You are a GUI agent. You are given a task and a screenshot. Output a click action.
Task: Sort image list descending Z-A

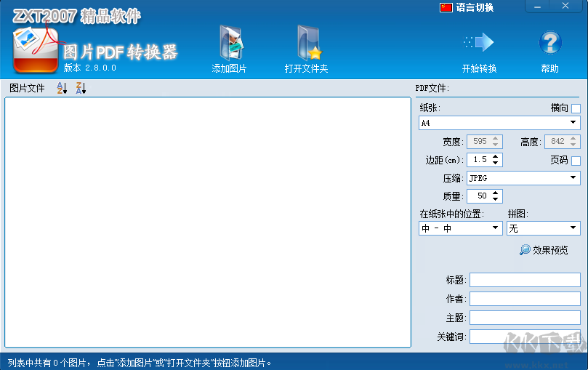(x=81, y=88)
